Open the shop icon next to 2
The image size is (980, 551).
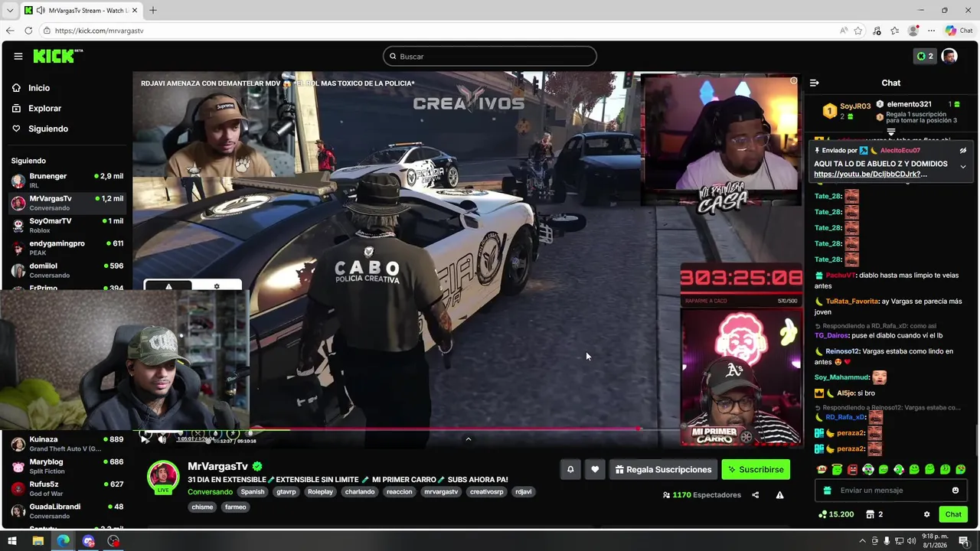[x=871, y=514]
